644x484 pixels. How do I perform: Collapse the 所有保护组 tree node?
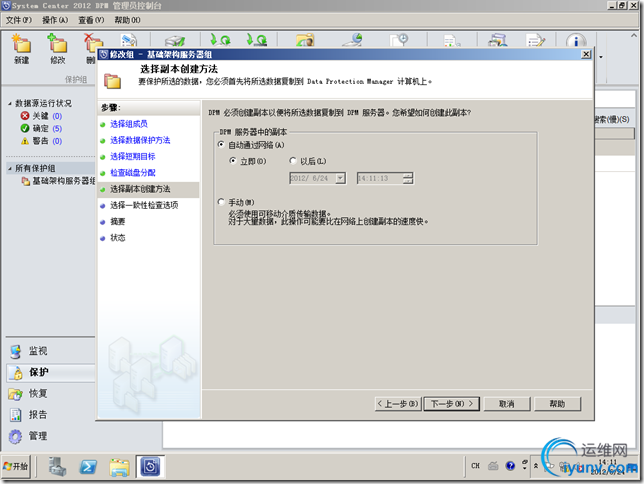[x=10, y=168]
